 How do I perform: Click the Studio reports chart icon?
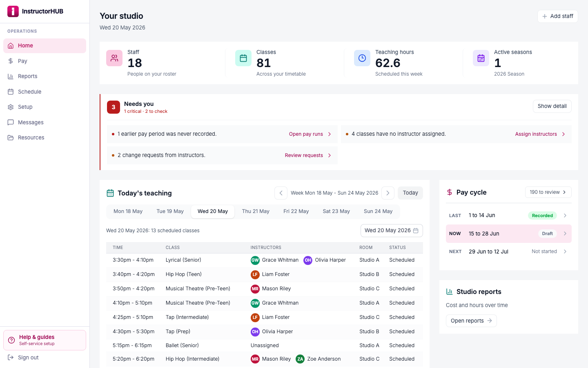pyautogui.click(x=450, y=292)
